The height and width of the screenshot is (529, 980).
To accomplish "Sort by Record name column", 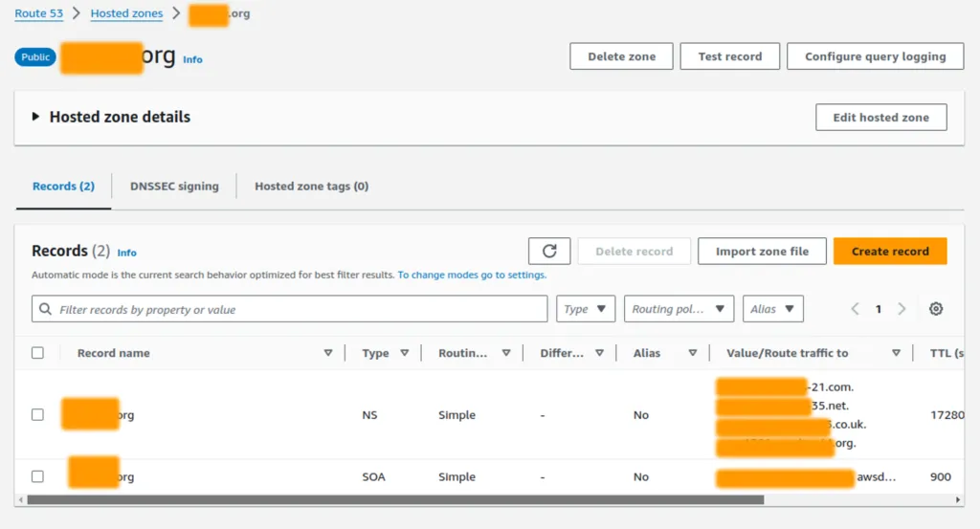I will coord(328,353).
